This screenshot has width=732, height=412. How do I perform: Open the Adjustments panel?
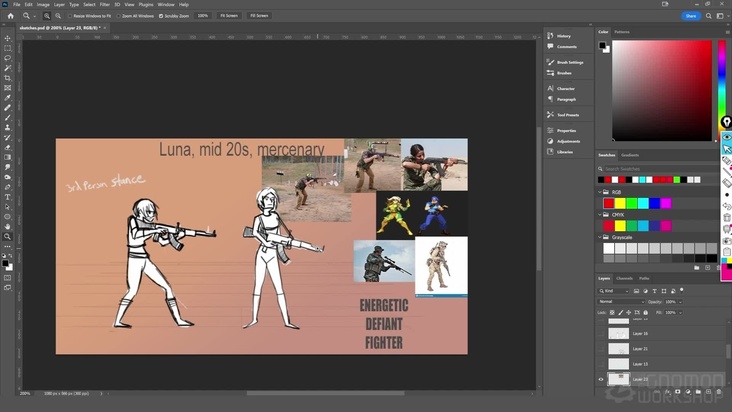click(x=568, y=141)
